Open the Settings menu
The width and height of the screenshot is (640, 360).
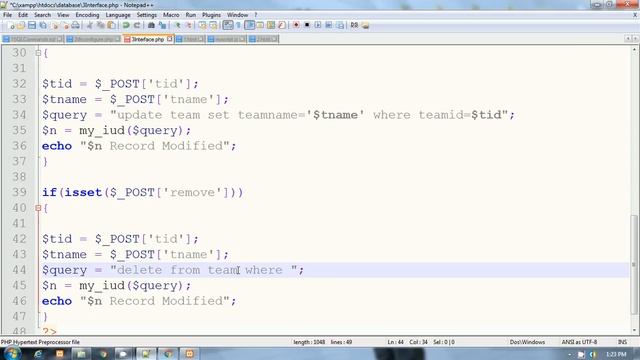(x=147, y=15)
